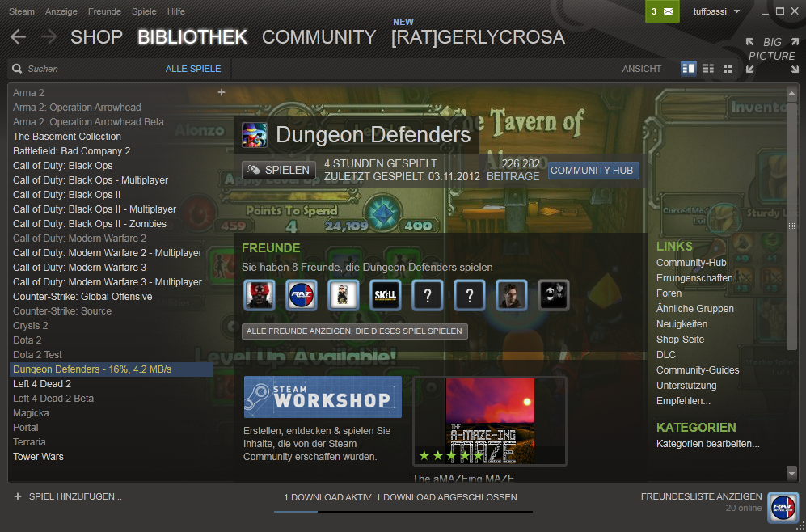Viewport: 806px width, 532px height.
Task: Open the second question-mark friend avatar
Action: pyautogui.click(x=470, y=295)
